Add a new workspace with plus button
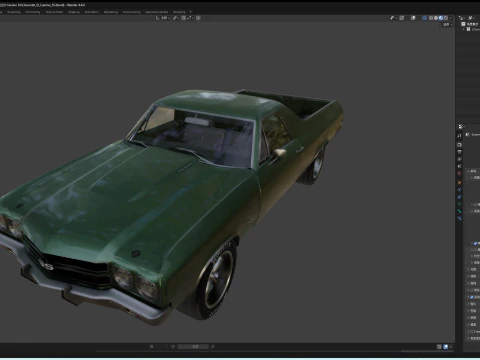This screenshot has height=360, width=480. coord(191,12)
